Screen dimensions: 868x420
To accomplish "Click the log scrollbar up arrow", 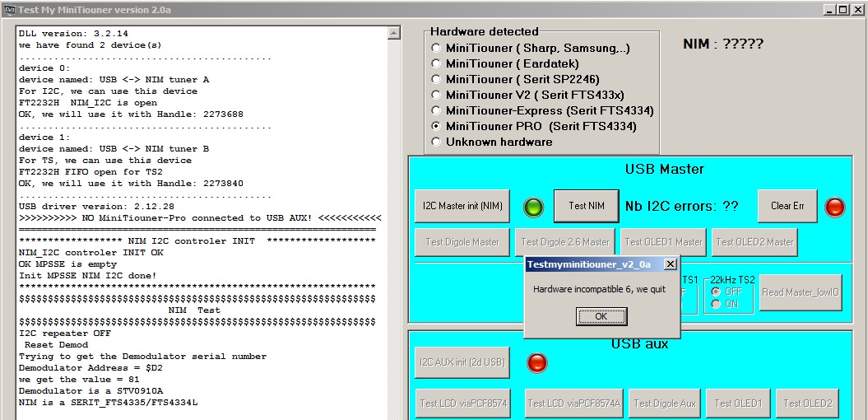I will click(394, 34).
